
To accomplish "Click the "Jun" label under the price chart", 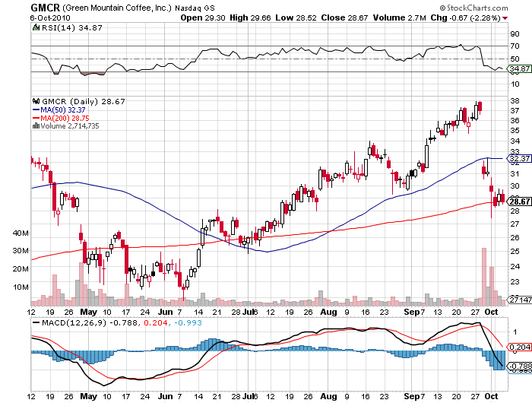I will click(166, 312).
